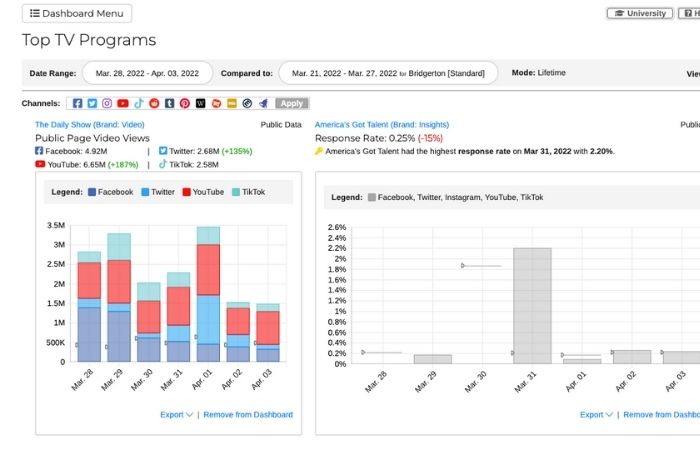Toggle the Reddit channel icon

point(154,103)
